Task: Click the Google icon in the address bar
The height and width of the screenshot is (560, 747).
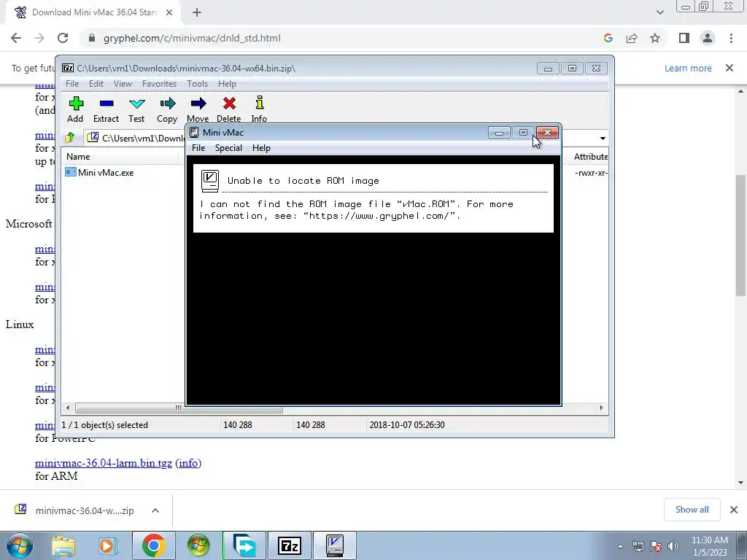Action: [608, 38]
